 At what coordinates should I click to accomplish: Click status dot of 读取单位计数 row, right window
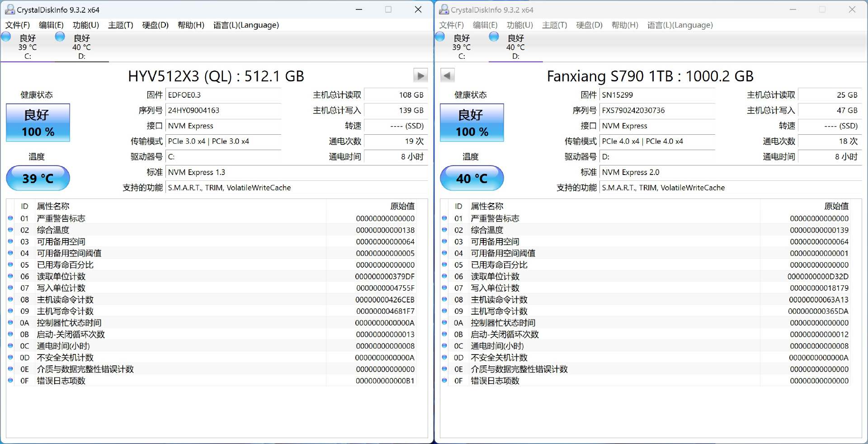tap(444, 276)
